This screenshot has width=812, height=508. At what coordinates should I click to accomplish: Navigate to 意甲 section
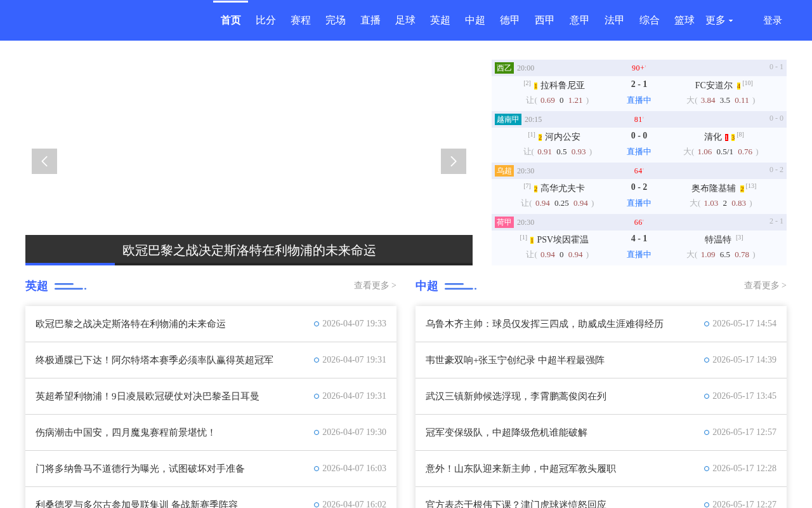(580, 20)
